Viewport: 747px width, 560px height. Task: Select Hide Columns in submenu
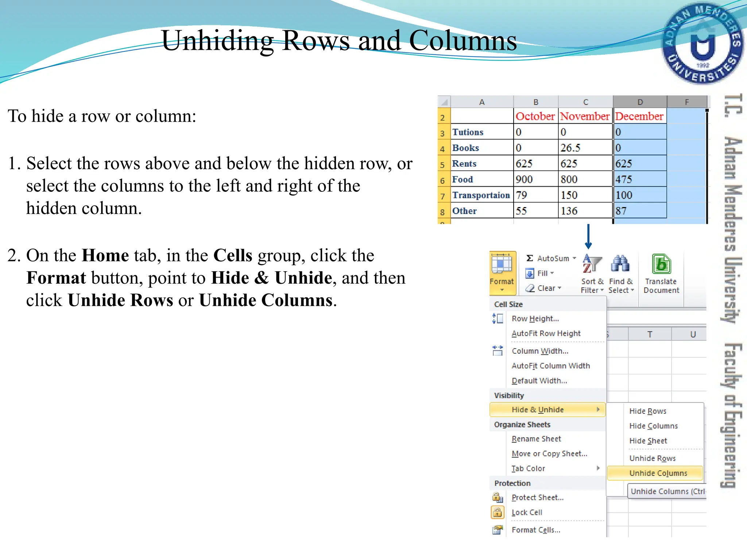(655, 426)
